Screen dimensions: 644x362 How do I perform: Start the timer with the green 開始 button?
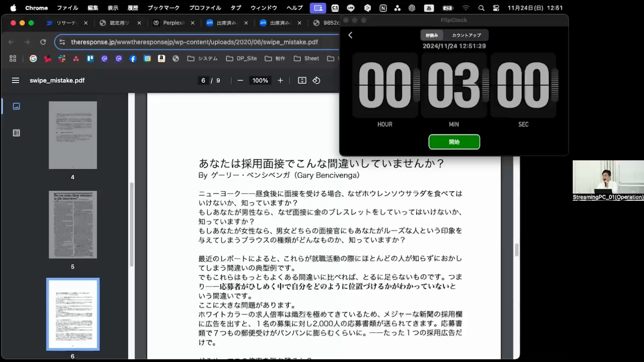click(454, 142)
